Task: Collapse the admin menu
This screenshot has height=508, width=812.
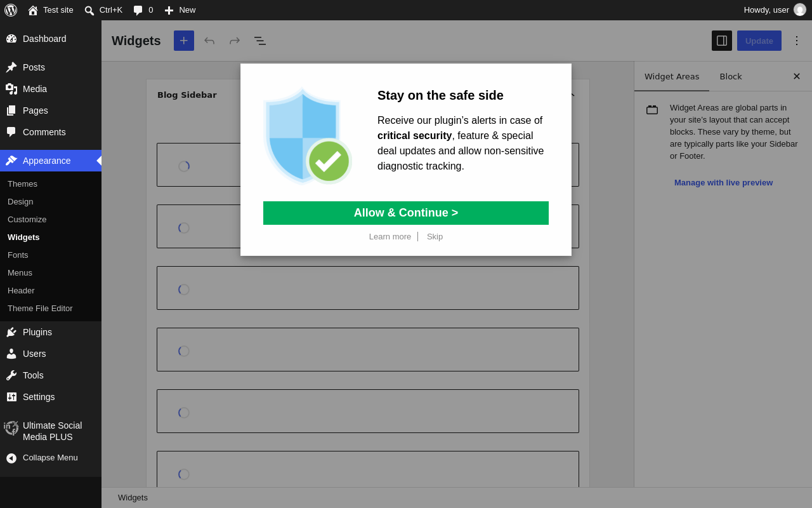Action: pos(51,458)
